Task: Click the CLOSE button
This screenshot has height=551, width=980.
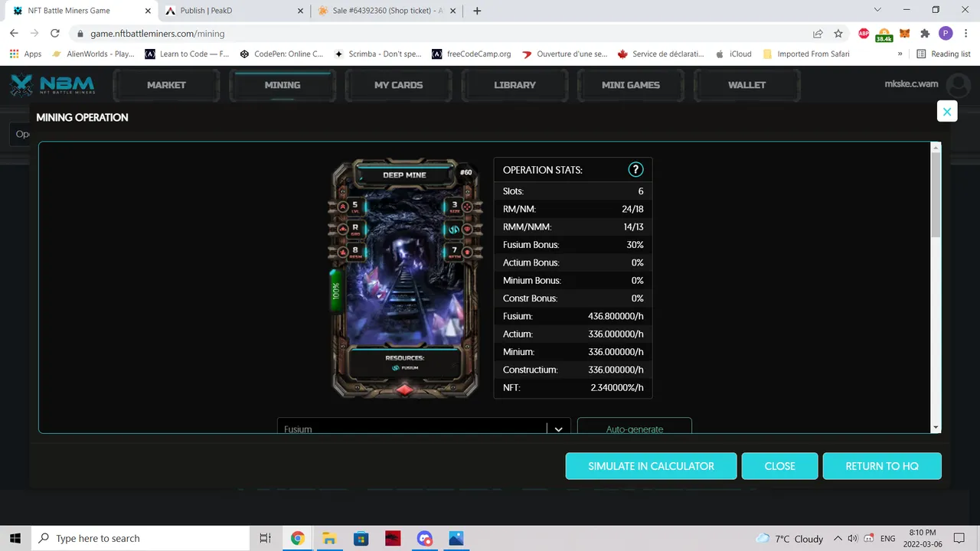Action: tap(779, 466)
